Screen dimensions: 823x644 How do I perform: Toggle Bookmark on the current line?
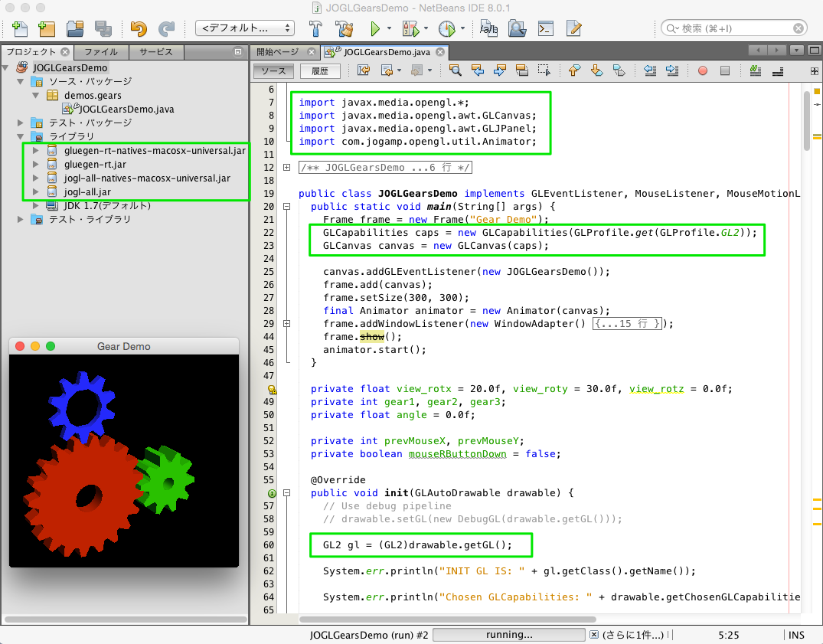click(x=619, y=70)
